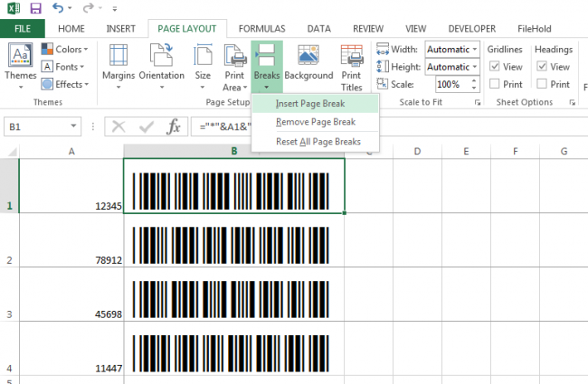The height and width of the screenshot is (384, 588).
Task: Open Customize Quick Access Toolbar arrow
Action: point(115,8)
